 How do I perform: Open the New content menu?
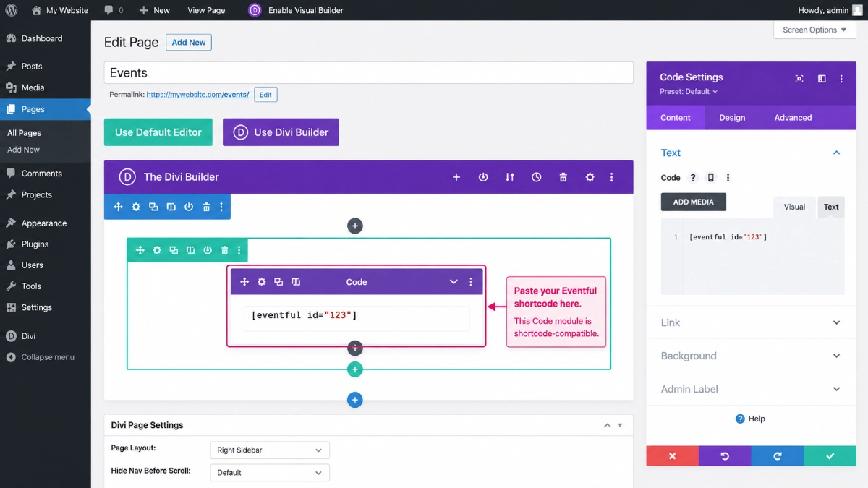[154, 10]
